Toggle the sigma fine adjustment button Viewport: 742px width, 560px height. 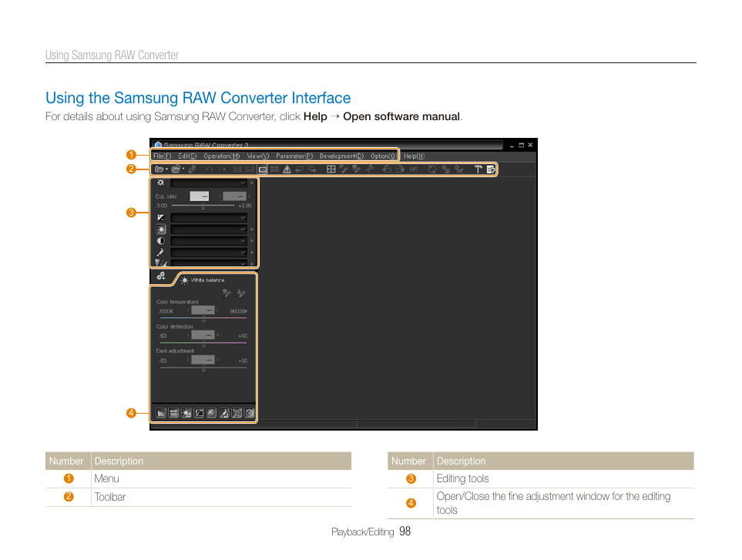click(237, 414)
